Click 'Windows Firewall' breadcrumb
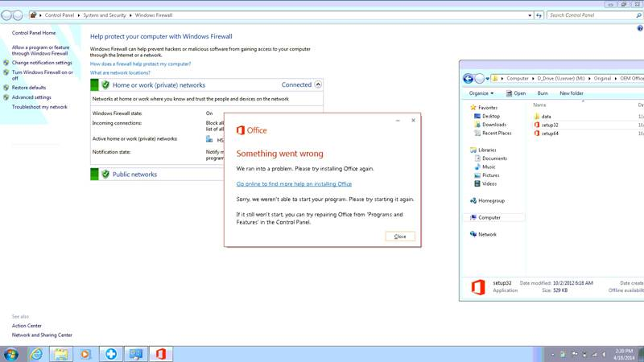Image resolution: width=644 pixels, height=362 pixels. [154, 15]
